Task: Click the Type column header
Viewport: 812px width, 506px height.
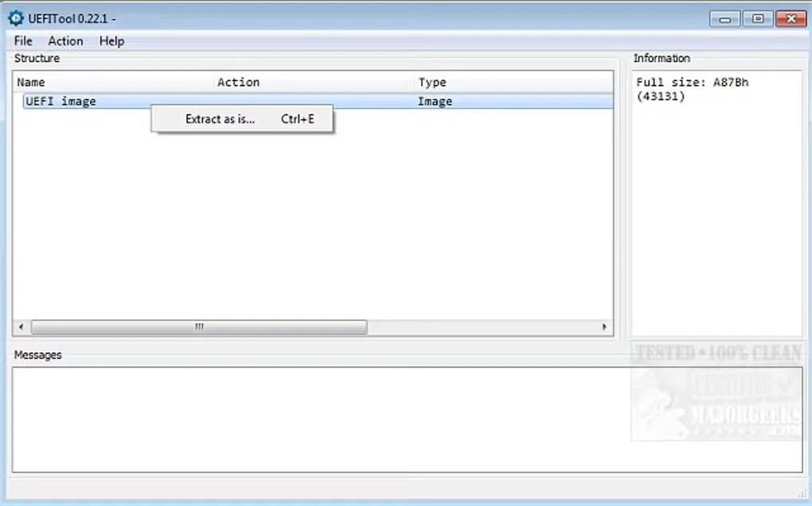Action: (513, 82)
